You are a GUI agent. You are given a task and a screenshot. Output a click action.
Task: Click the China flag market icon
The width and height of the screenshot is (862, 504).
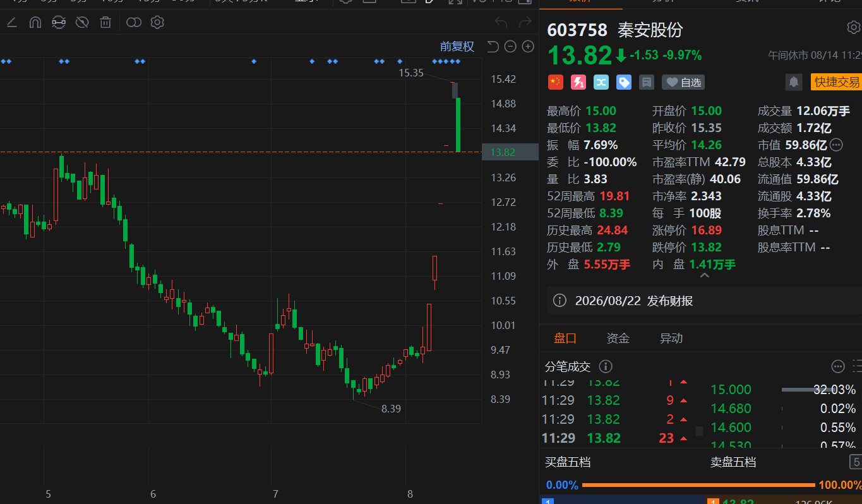(555, 82)
